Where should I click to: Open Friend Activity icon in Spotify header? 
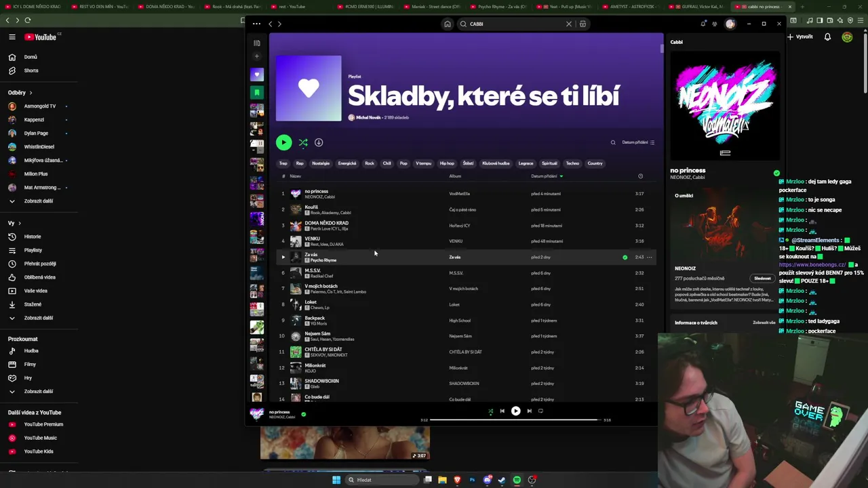(715, 24)
